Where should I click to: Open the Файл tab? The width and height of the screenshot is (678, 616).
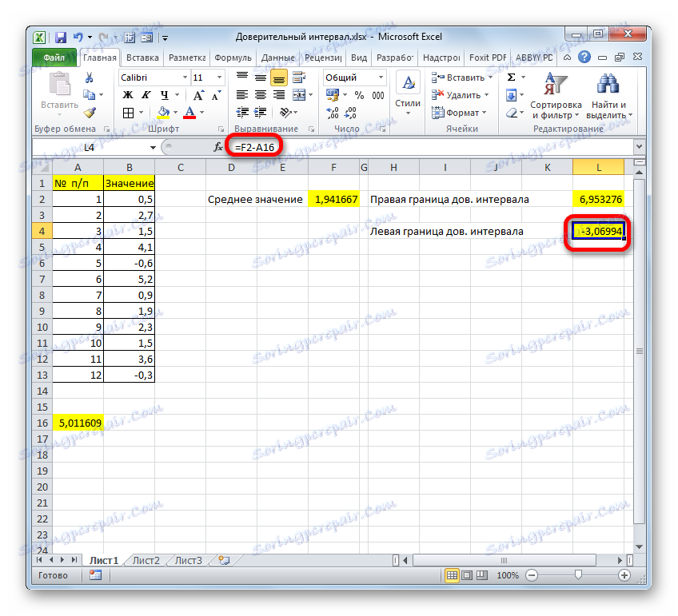pos(54,58)
